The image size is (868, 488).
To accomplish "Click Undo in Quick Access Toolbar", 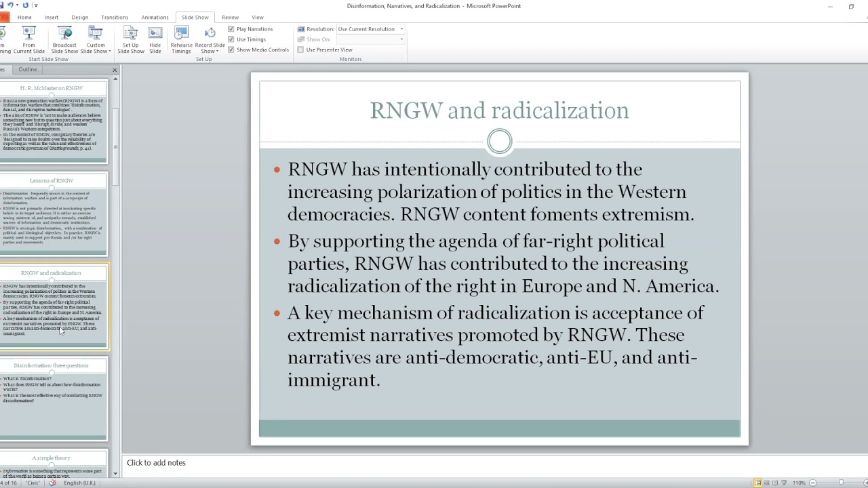I will click(x=10, y=5).
